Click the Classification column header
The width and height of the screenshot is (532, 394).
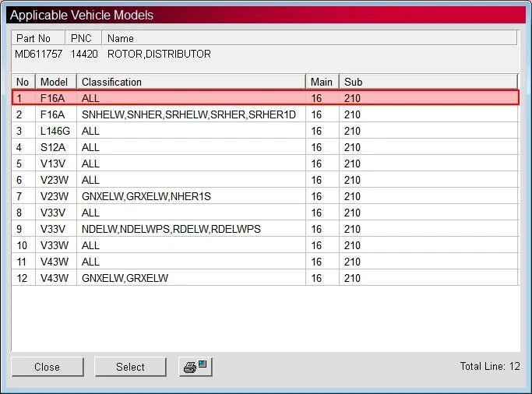(x=191, y=82)
